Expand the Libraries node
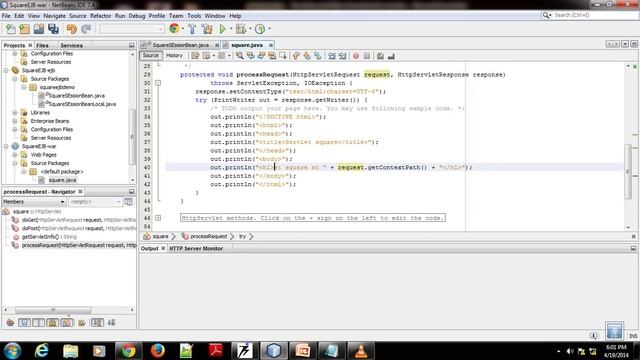The width and height of the screenshot is (640, 360). pyautogui.click(x=15, y=113)
